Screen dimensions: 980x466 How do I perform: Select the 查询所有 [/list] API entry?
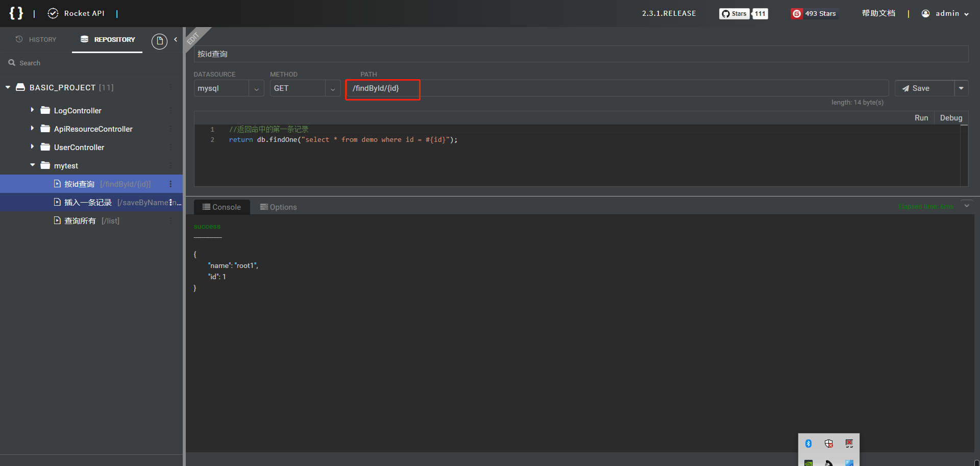[91, 220]
